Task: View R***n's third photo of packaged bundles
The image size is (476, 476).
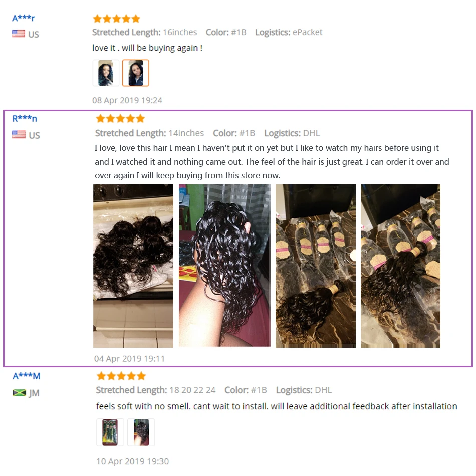Action: pyautogui.click(x=316, y=266)
